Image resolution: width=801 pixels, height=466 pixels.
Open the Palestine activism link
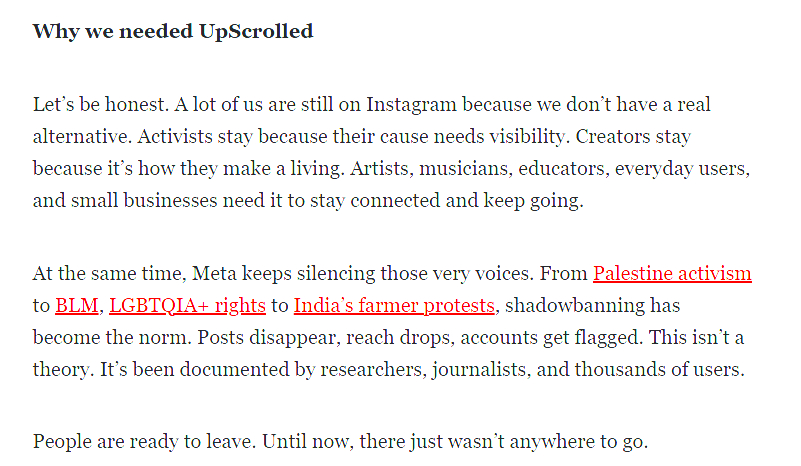[672, 273]
